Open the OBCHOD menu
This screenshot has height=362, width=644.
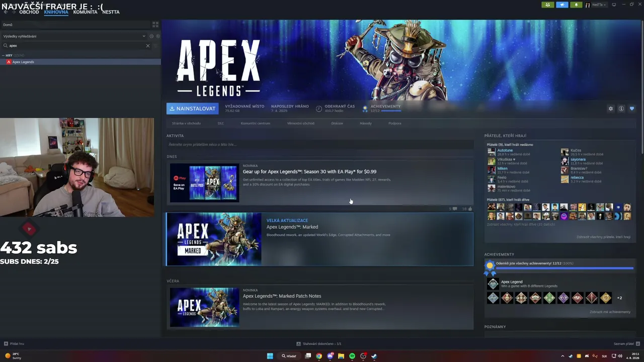(29, 12)
